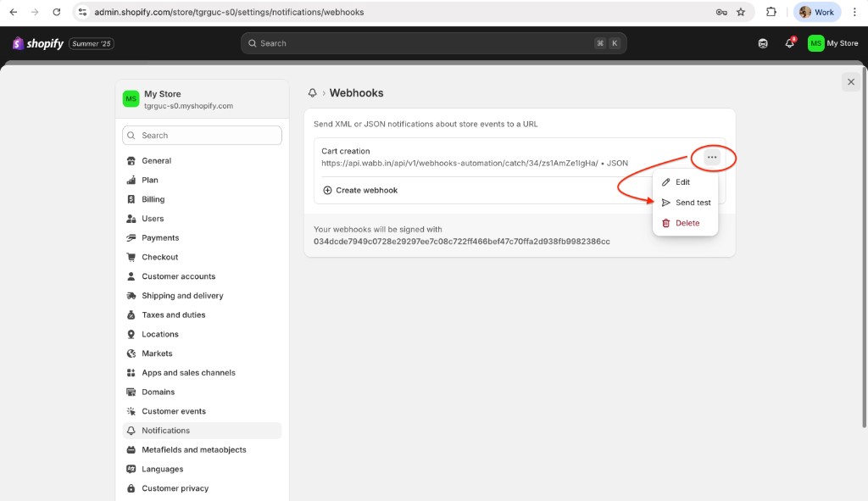Click Create webhook
868x501 pixels.
click(360, 191)
